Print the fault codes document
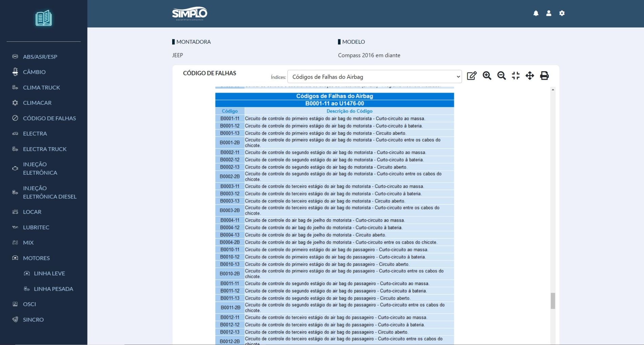Image resolution: width=644 pixels, height=345 pixels. (544, 76)
